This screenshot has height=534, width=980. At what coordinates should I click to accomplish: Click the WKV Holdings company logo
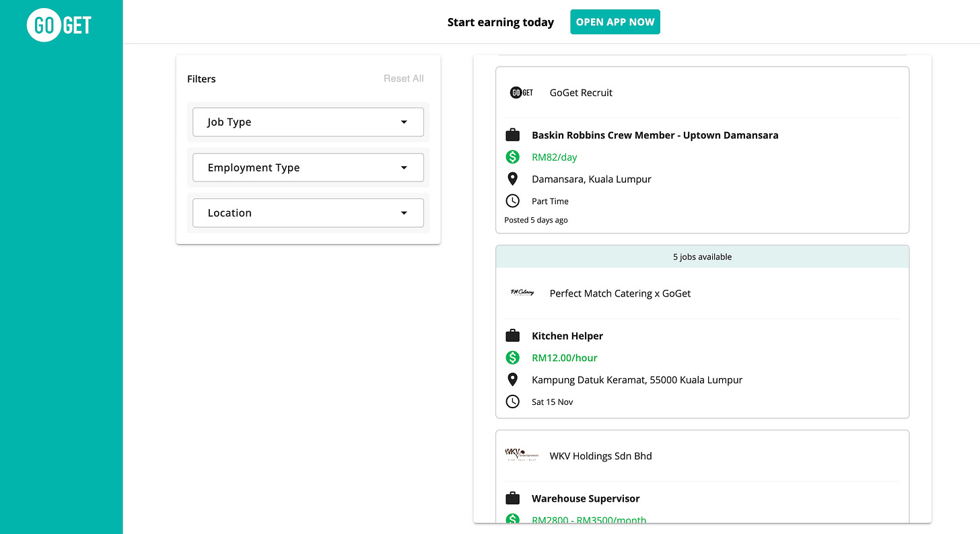coord(522,455)
